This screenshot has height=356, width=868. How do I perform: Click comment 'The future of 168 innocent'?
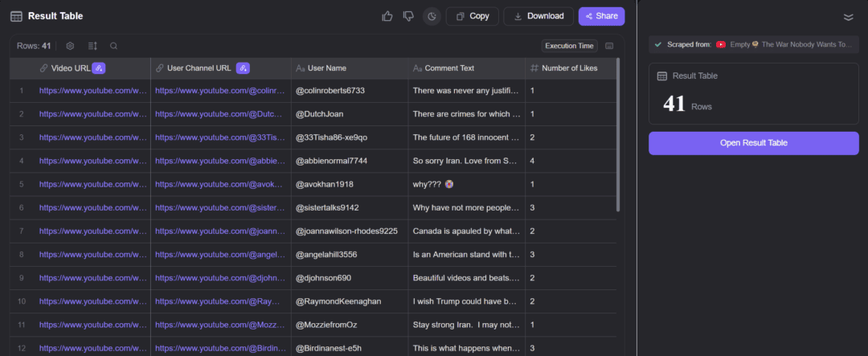[467, 137]
